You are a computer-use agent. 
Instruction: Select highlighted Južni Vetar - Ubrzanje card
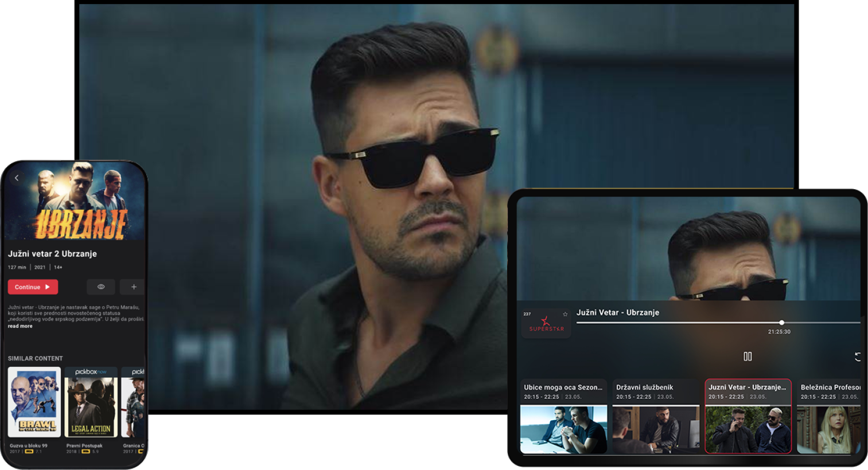748,416
